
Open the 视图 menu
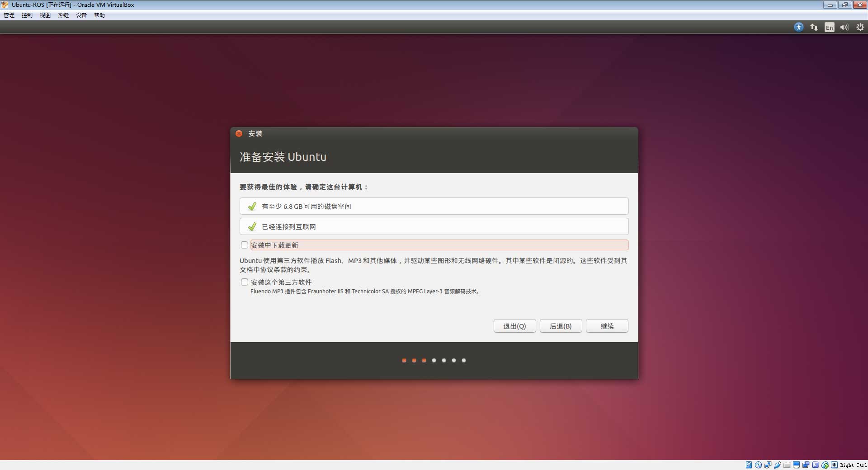click(x=45, y=15)
